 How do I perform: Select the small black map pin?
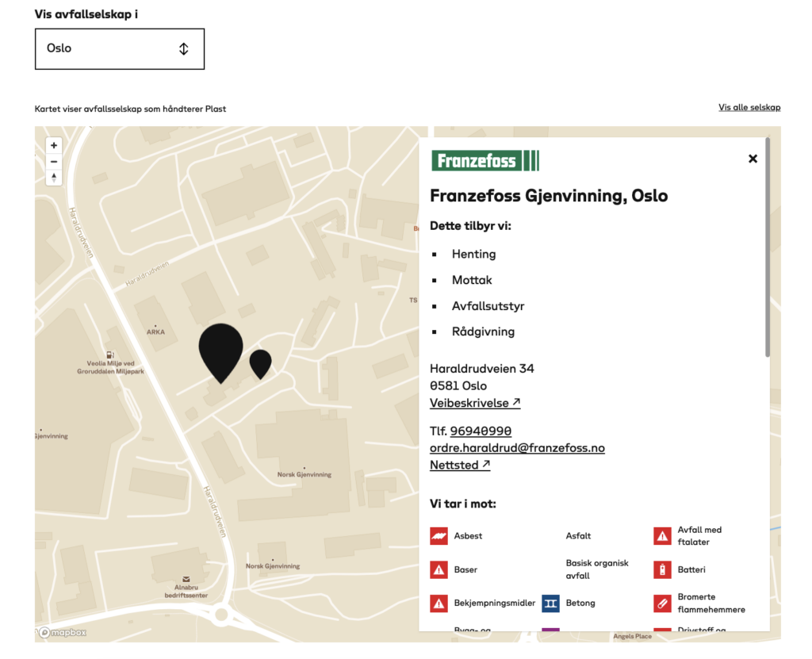260,364
